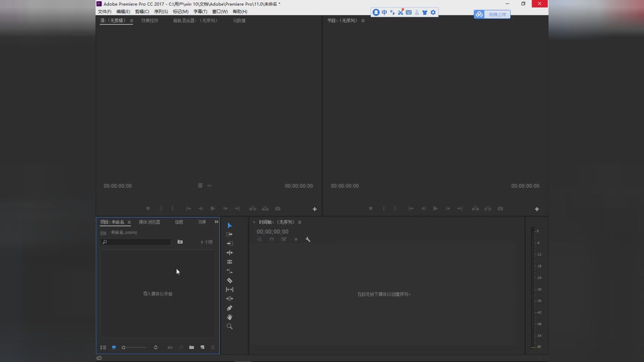Open the 序列(S) menu
Viewport: 644px width, 362px height.
point(161,12)
